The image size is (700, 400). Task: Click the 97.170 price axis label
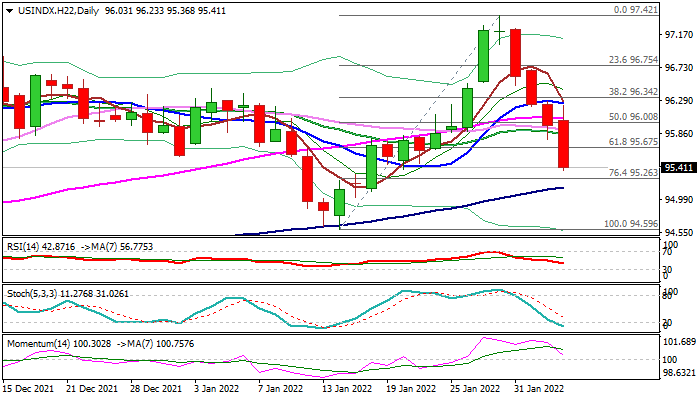click(x=679, y=35)
